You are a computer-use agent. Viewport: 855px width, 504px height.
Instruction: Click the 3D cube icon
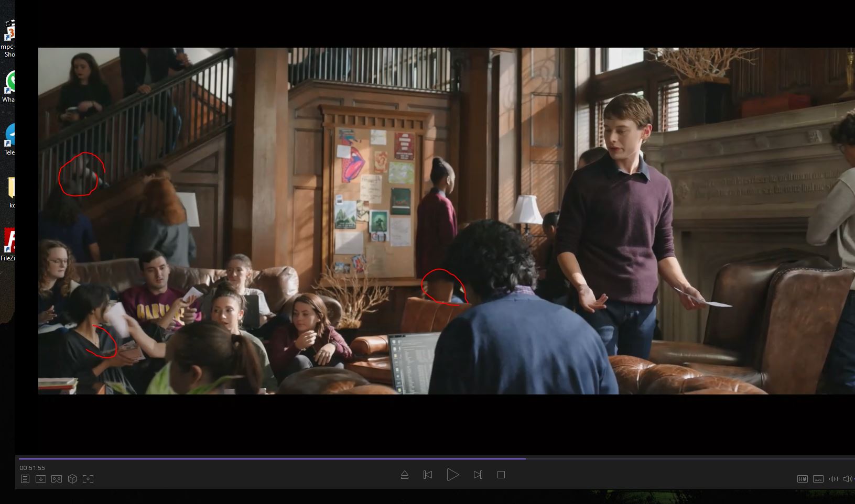[x=72, y=479]
